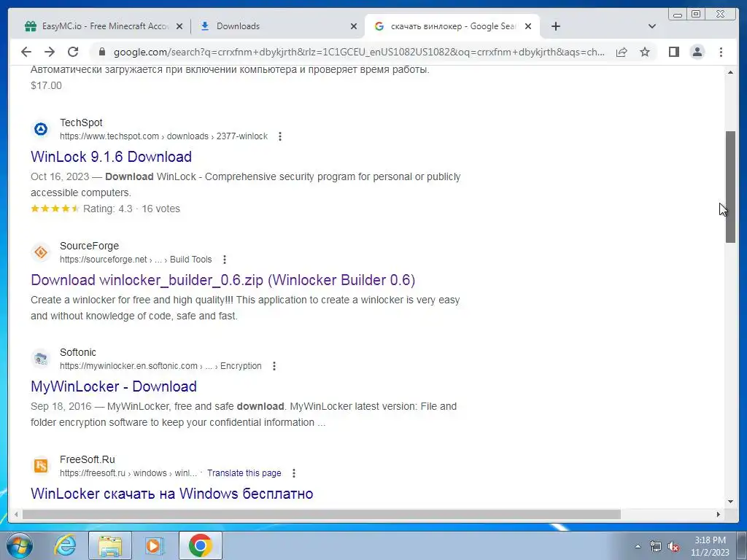Click the techspot.com breadcrumb URL
The width and height of the screenshot is (747, 560).
[x=163, y=136]
